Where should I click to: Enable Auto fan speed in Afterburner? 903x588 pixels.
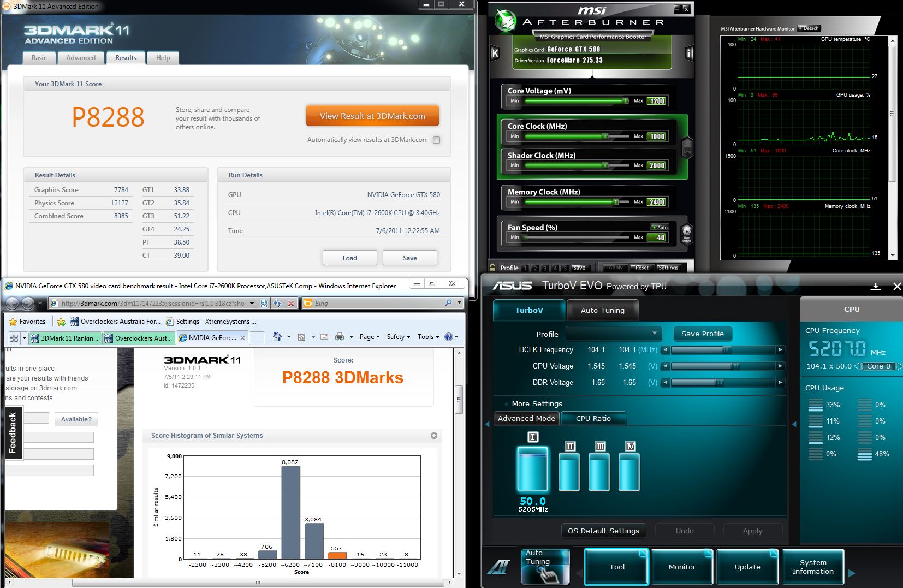click(660, 227)
